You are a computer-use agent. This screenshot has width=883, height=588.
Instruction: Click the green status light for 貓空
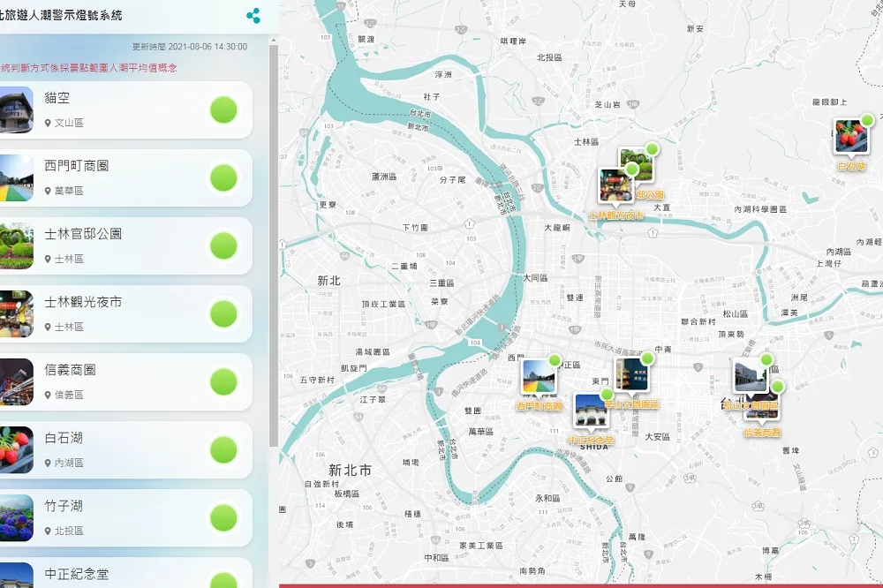point(223,109)
